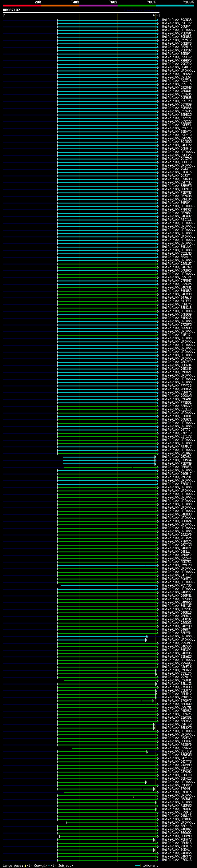
Task: Click the cyan ~100% identity legend segment
Action: (175, 6)
